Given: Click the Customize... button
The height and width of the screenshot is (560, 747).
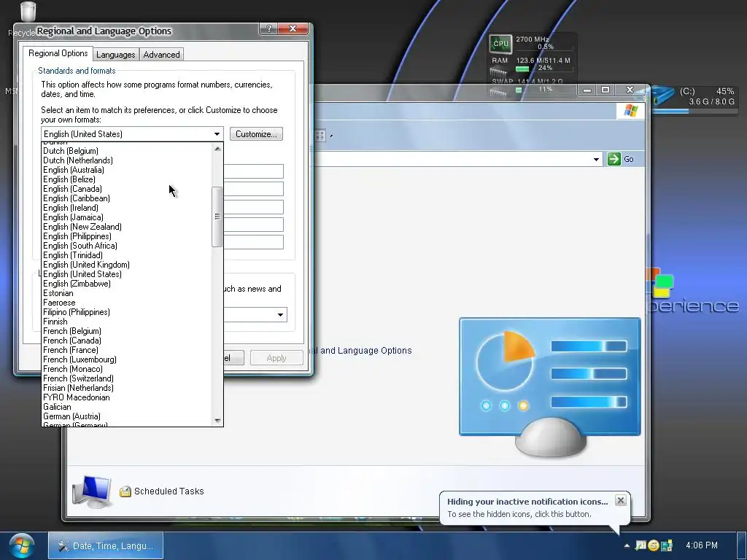Looking at the screenshot, I should coord(256,134).
